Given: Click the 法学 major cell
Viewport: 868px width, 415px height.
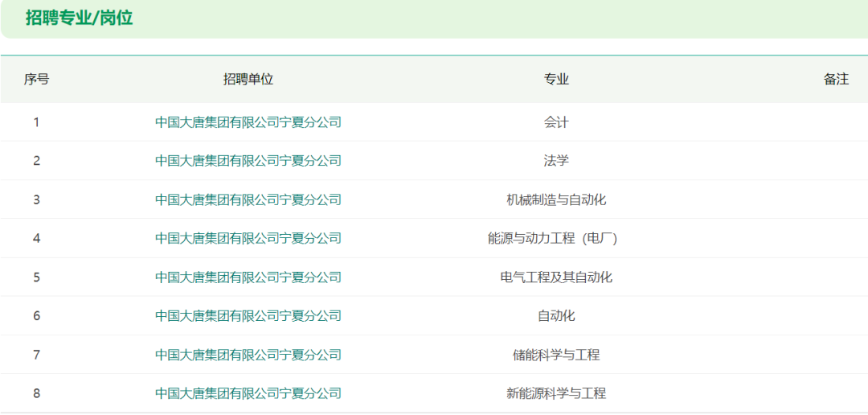Looking at the screenshot, I should 556,161.
